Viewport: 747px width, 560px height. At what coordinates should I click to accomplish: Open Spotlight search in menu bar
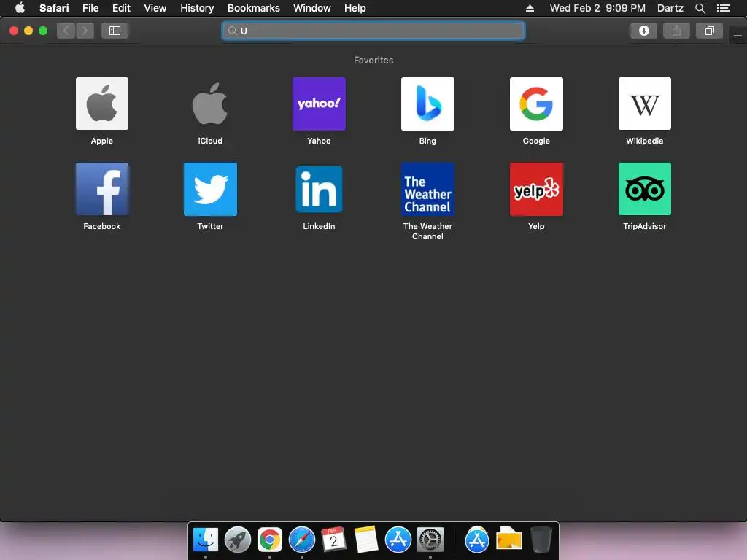coord(700,8)
